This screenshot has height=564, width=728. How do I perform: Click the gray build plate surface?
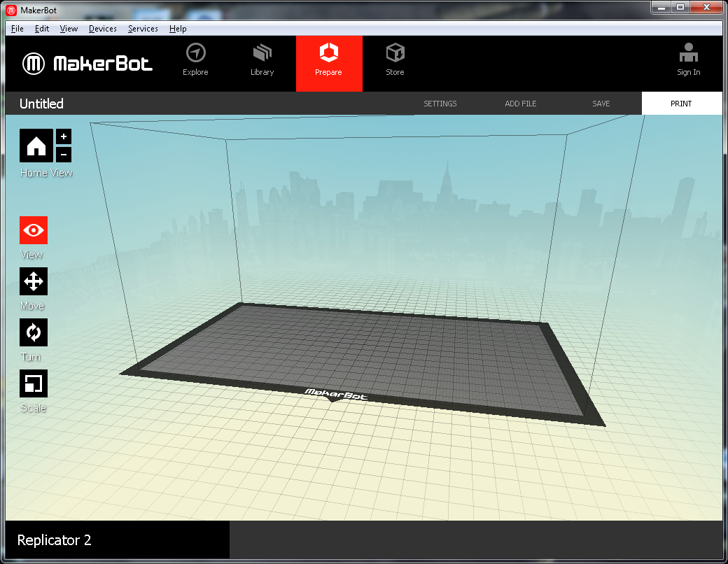pos(362,360)
